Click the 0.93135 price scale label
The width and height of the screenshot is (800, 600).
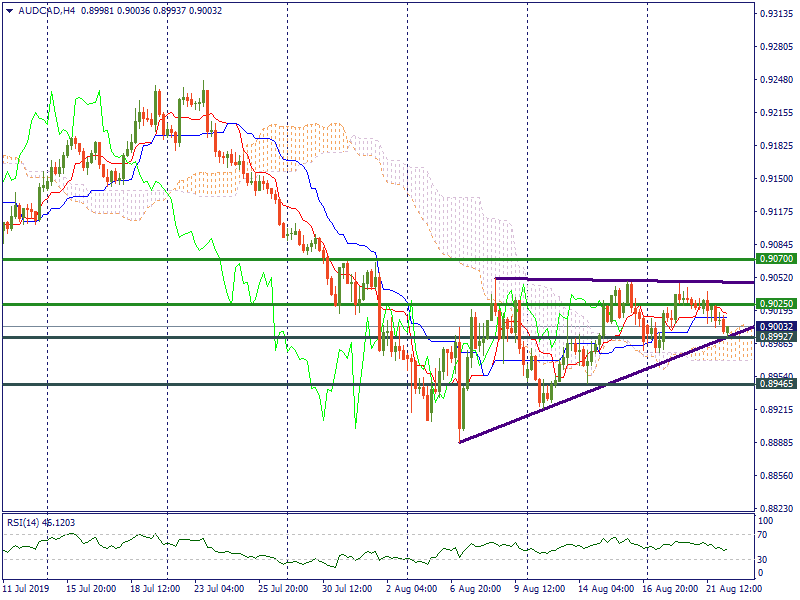click(775, 14)
